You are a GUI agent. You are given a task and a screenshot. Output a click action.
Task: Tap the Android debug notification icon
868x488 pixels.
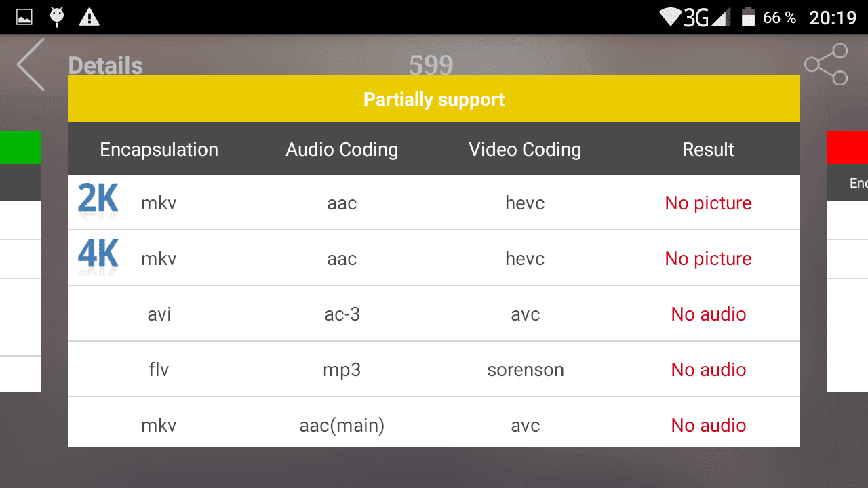pos(57,17)
